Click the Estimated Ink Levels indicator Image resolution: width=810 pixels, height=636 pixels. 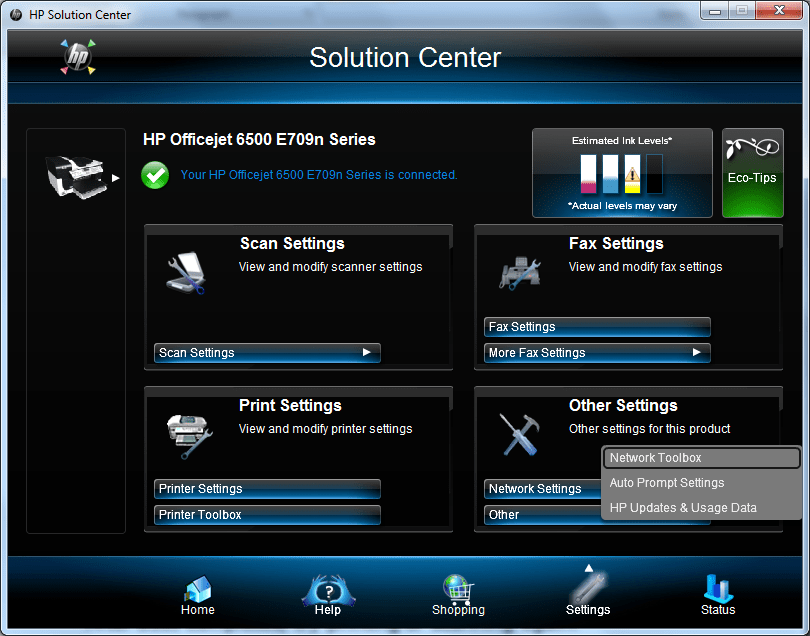[x=621, y=172]
